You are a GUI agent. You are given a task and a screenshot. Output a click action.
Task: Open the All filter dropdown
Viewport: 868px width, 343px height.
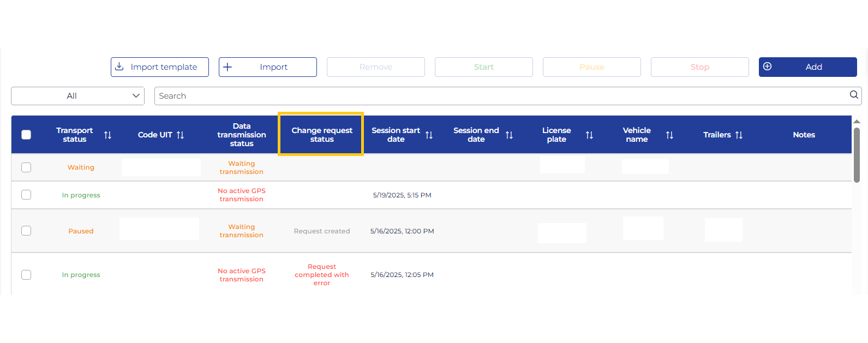77,96
